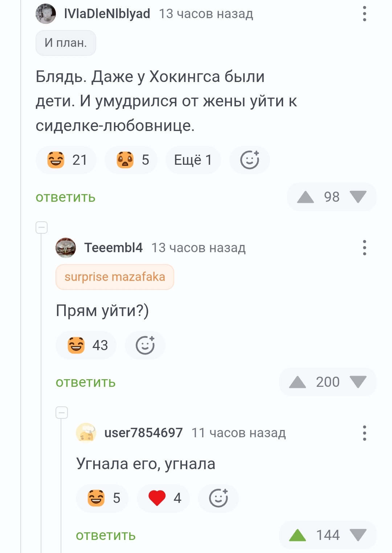Reply to IVlaDleNlblyad via 'ответить' link
The image size is (392, 553).
66,197
